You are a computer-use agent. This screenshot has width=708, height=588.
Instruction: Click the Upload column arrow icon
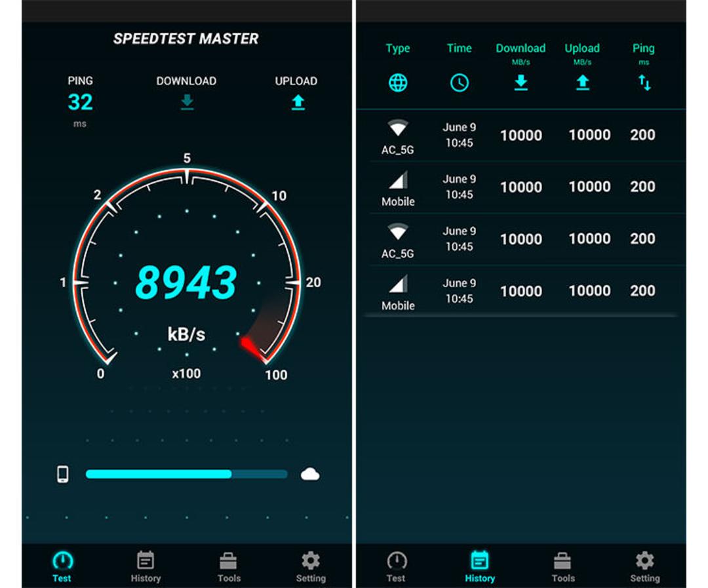point(583,83)
